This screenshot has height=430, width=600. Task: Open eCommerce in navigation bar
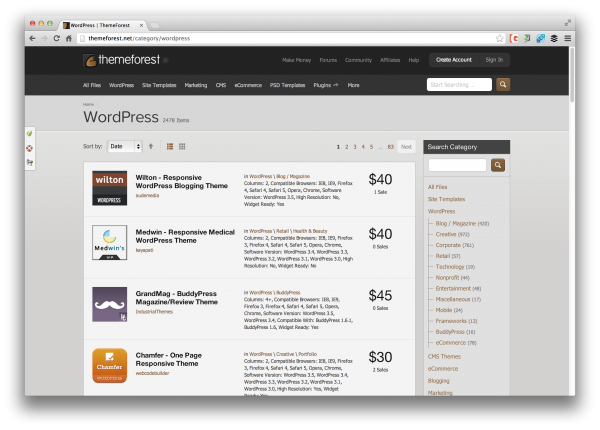pos(248,85)
